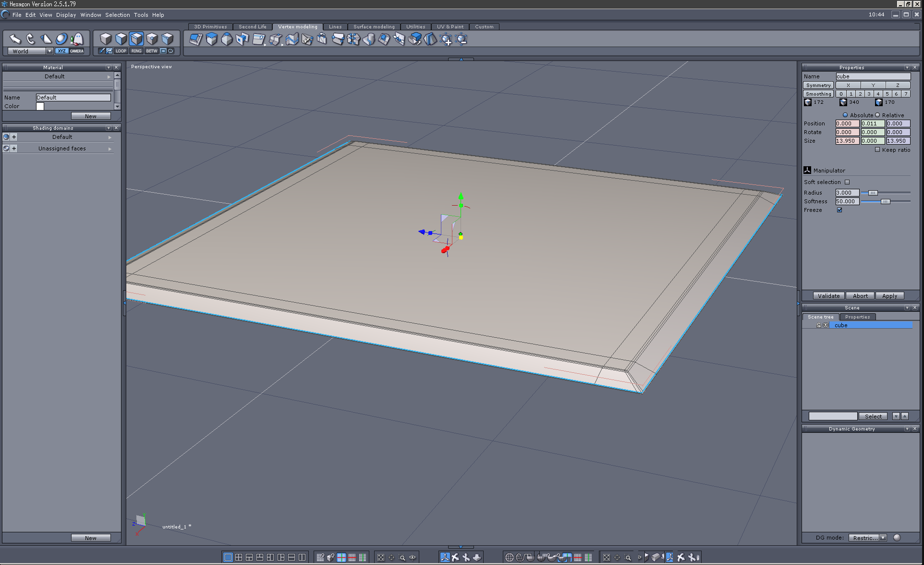This screenshot has height=565, width=924.
Task: Adjust the Softness slider handle
Action: pyautogui.click(x=885, y=202)
